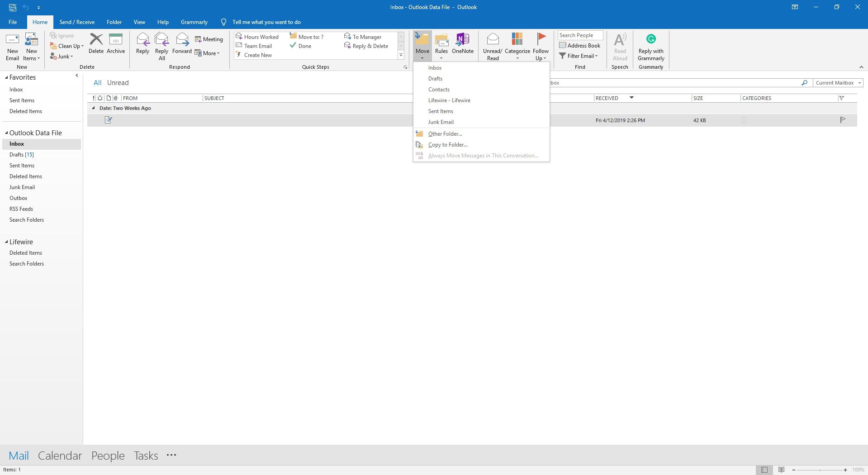Open the Filter Email dropdown
The width and height of the screenshot is (868, 475).
point(579,56)
